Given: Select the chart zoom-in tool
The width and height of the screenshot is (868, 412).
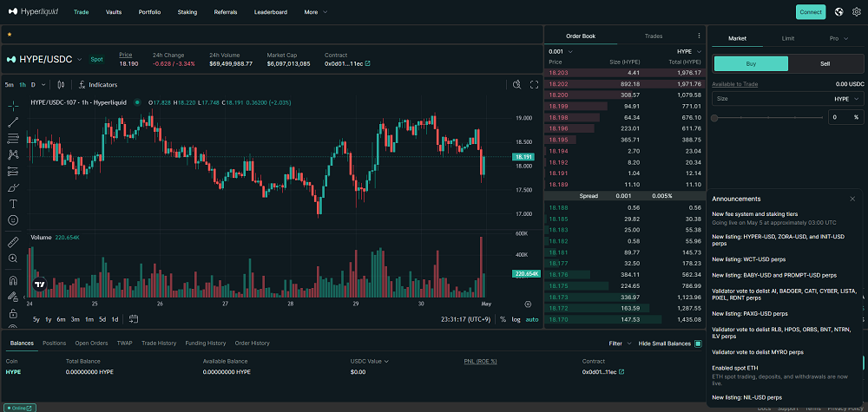Looking at the screenshot, I should point(13,258).
